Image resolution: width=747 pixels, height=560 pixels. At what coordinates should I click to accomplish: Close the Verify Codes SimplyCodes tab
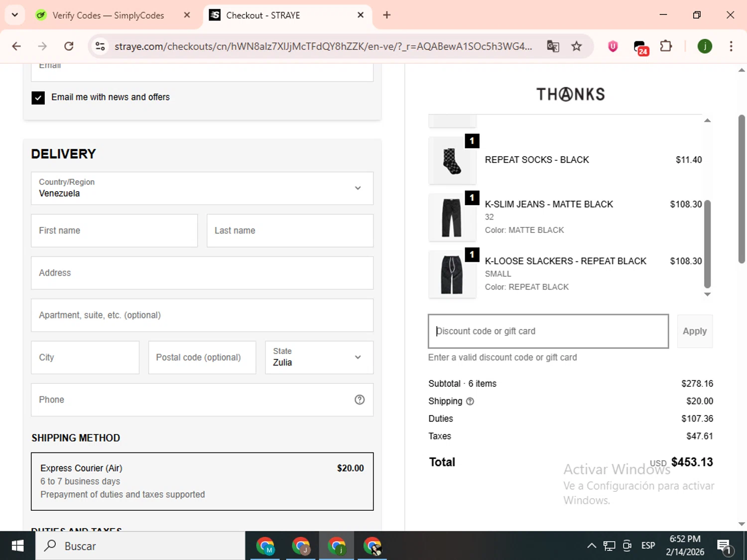tap(187, 15)
